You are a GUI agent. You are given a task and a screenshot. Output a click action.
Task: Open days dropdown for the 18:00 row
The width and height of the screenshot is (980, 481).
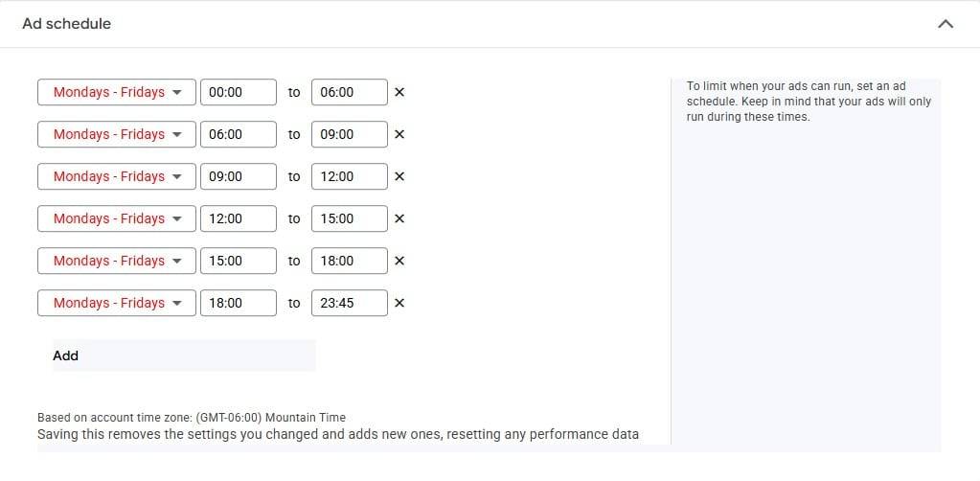tap(117, 304)
